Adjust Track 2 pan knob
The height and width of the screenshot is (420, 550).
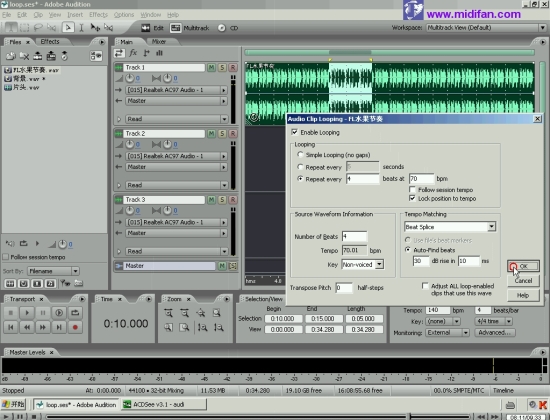point(167,144)
